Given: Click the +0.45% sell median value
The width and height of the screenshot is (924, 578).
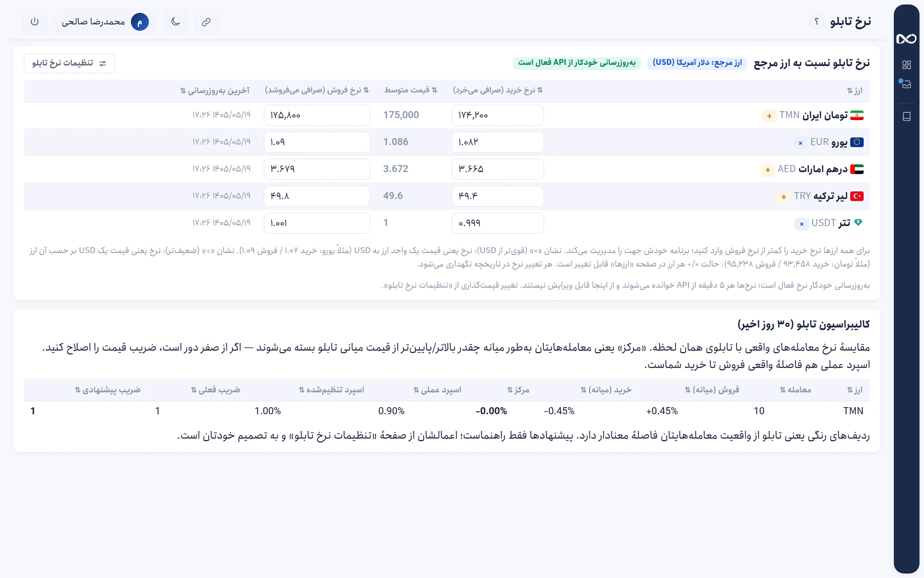Looking at the screenshot, I should coord(662,411).
